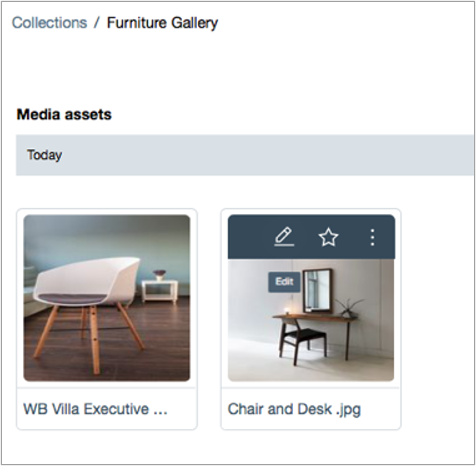476x466 pixels.
Task: Select the Chair and Desk asset card footer
Action: [x=311, y=409]
